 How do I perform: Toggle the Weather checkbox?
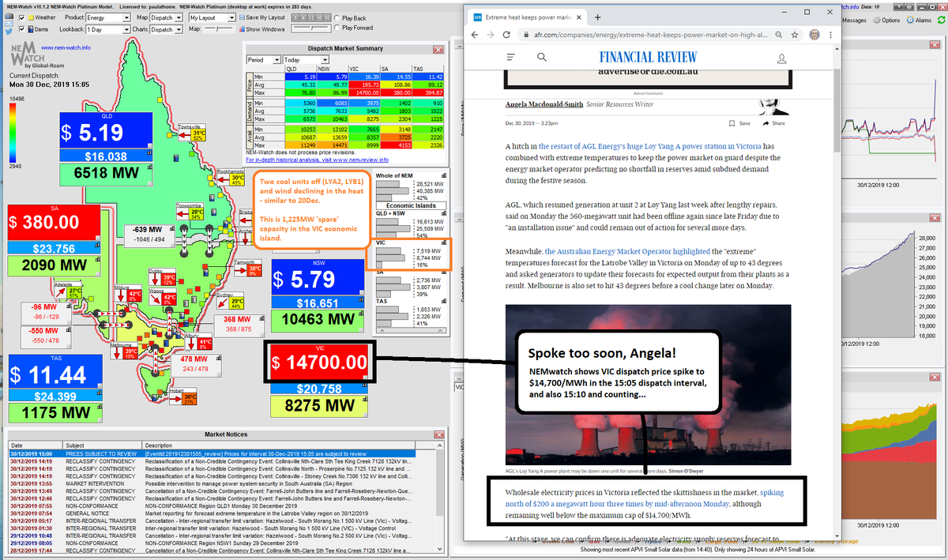pos(21,17)
